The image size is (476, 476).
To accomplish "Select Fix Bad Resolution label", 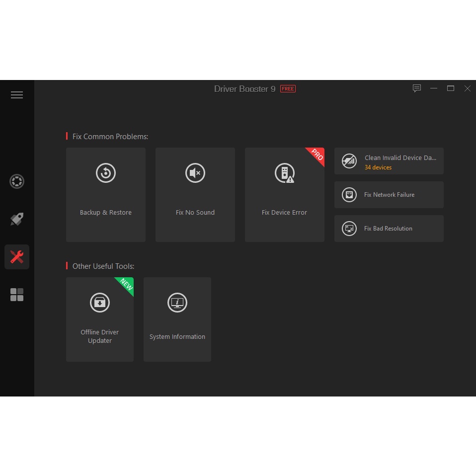I will click(388, 229).
